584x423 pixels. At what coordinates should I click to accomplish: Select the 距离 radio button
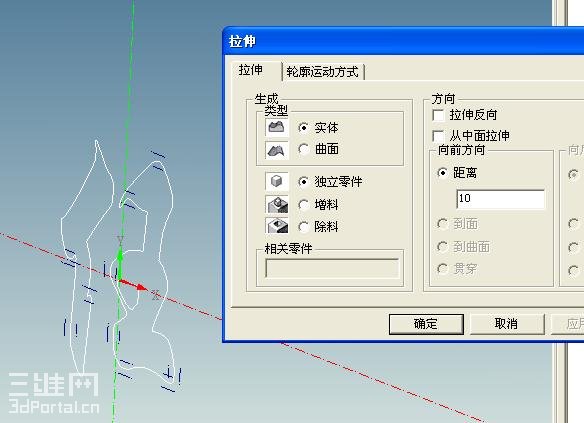pyautogui.click(x=442, y=173)
